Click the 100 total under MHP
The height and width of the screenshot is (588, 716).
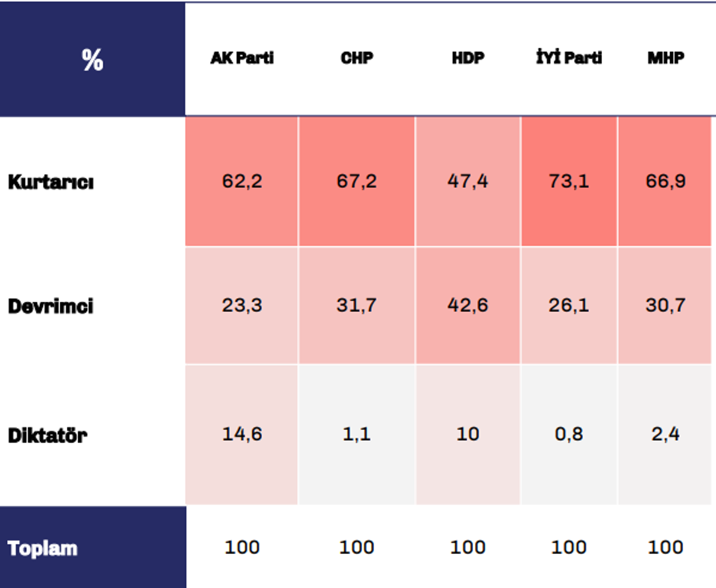(666, 547)
